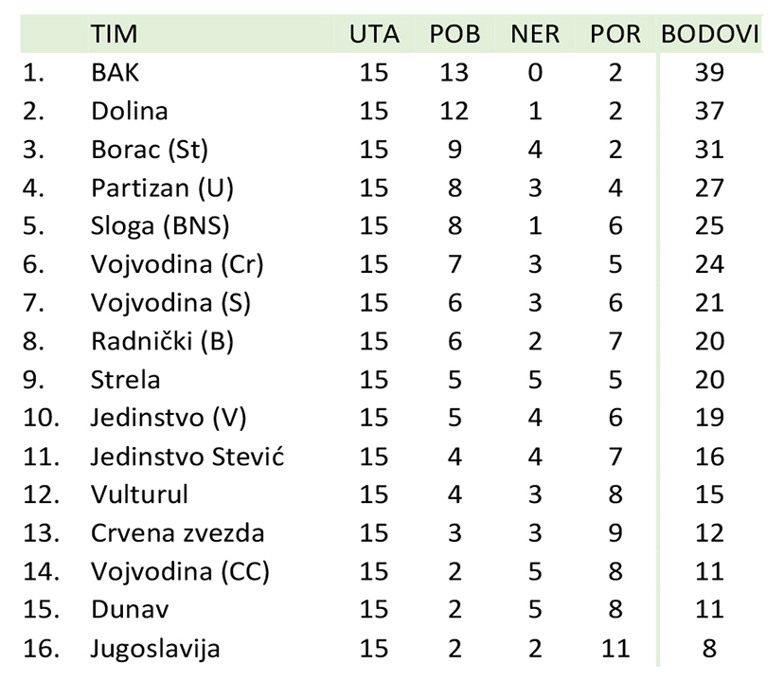Select the BODOVI column header
Screen dimensions: 784x682
(709, 34)
